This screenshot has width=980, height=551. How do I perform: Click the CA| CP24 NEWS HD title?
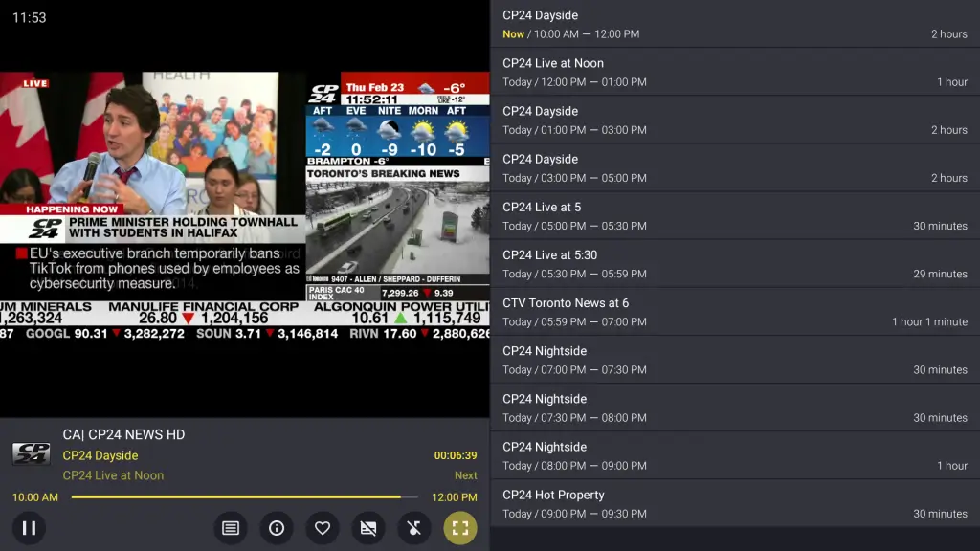pyautogui.click(x=123, y=435)
